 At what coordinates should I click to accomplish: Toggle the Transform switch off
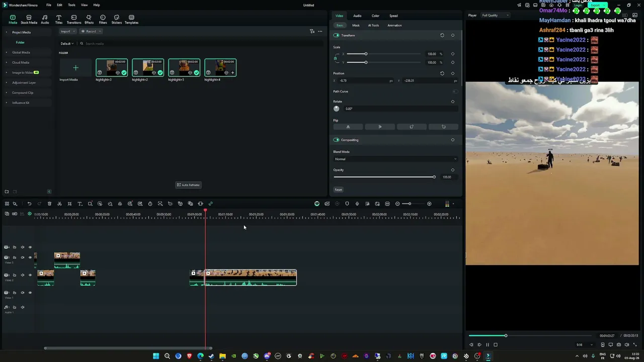(337, 35)
